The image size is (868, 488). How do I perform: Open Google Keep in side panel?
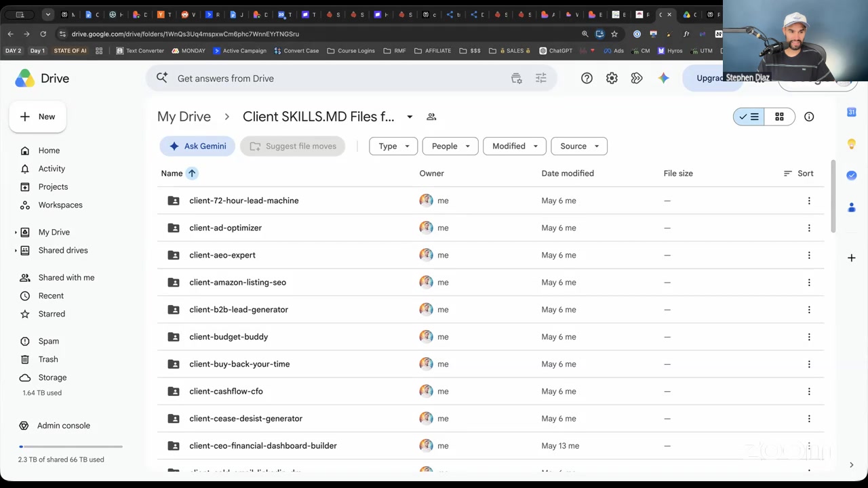(x=852, y=144)
